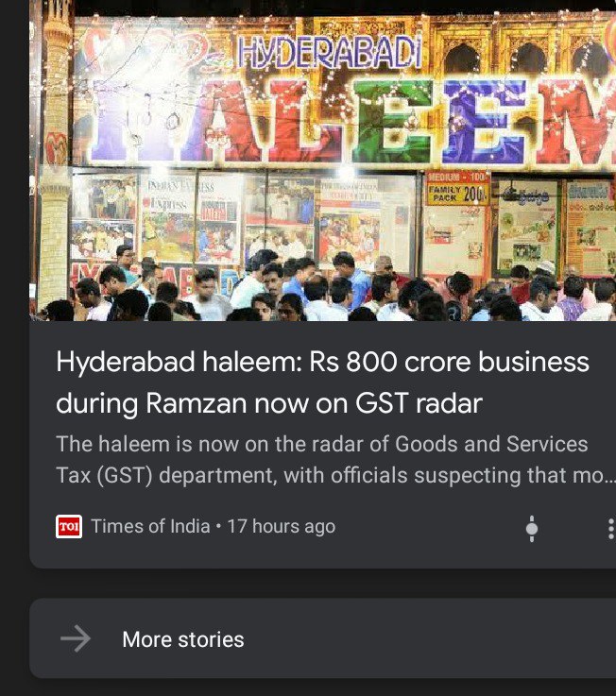Viewport: 616px width, 696px height.
Task: Select the Times of India source name
Action: pyautogui.click(x=150, y=526)
